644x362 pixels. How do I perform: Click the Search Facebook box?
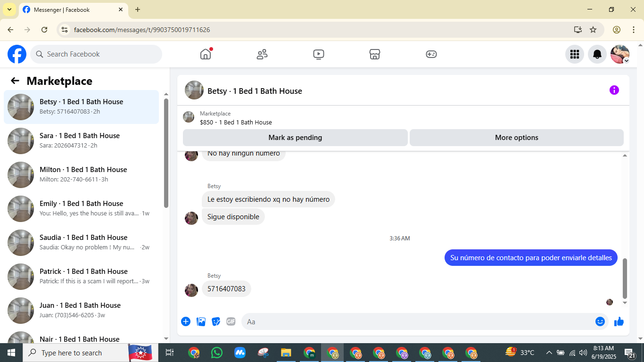pos(96,54)
